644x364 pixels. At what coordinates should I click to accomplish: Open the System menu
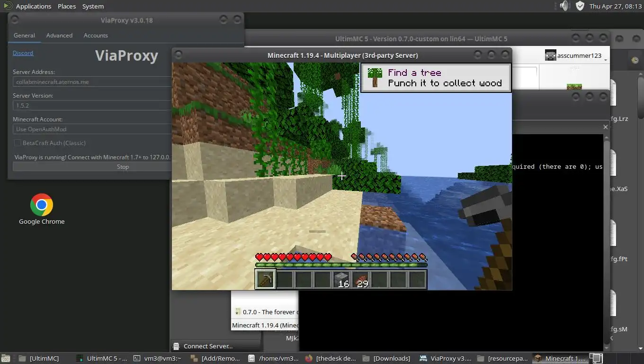point(93,6)
